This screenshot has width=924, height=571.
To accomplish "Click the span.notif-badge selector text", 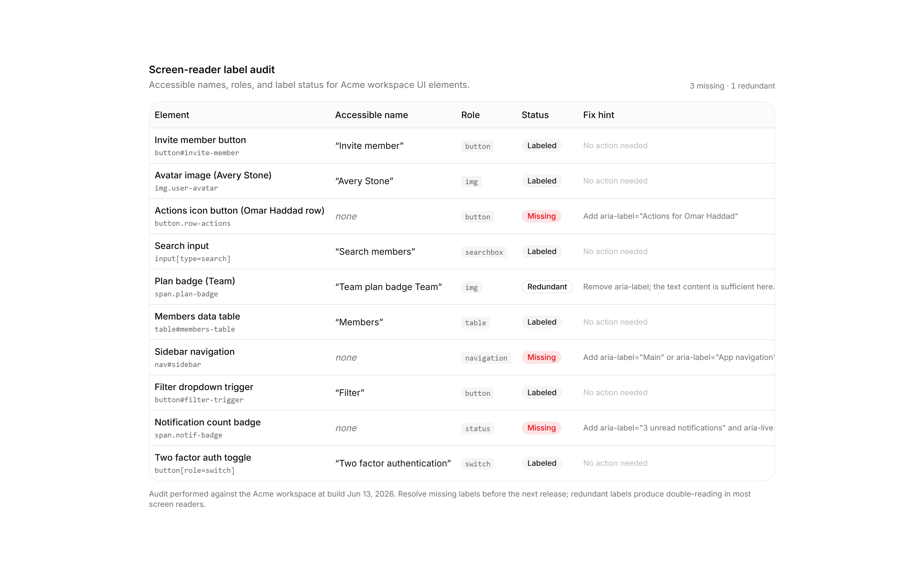I will click(x=188, y=435).
